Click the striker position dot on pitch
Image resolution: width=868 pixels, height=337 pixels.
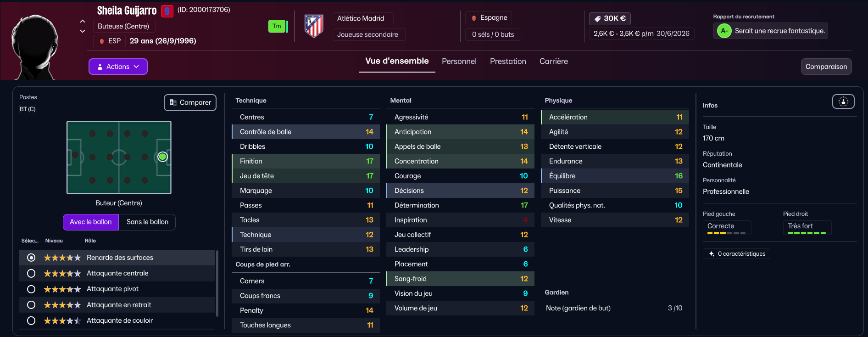click(162, 157)
